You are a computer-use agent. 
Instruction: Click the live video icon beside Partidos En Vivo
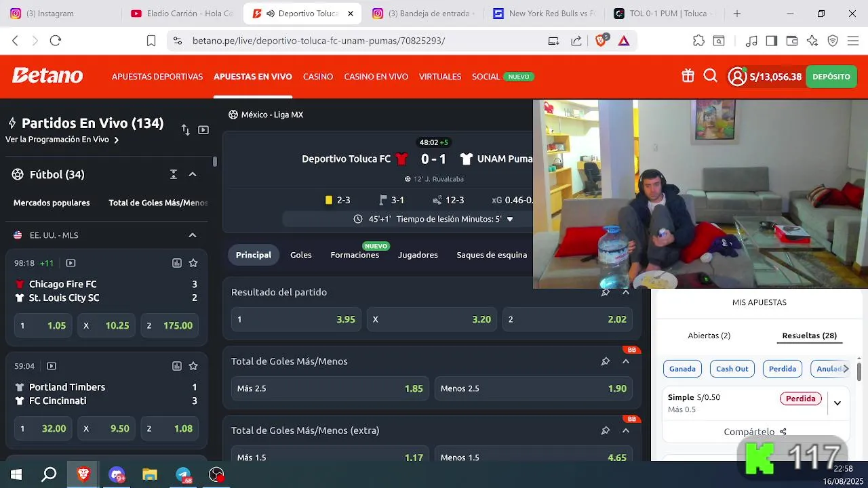coord(203,129)
